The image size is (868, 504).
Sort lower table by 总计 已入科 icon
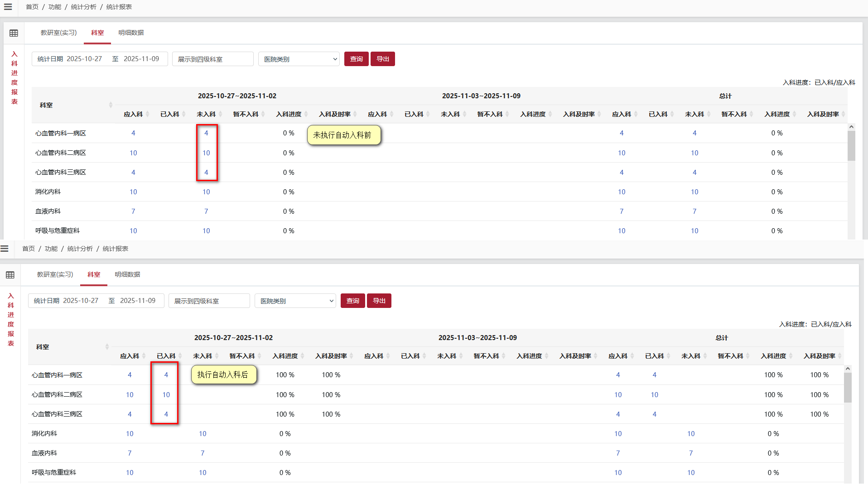click(668, 356)
